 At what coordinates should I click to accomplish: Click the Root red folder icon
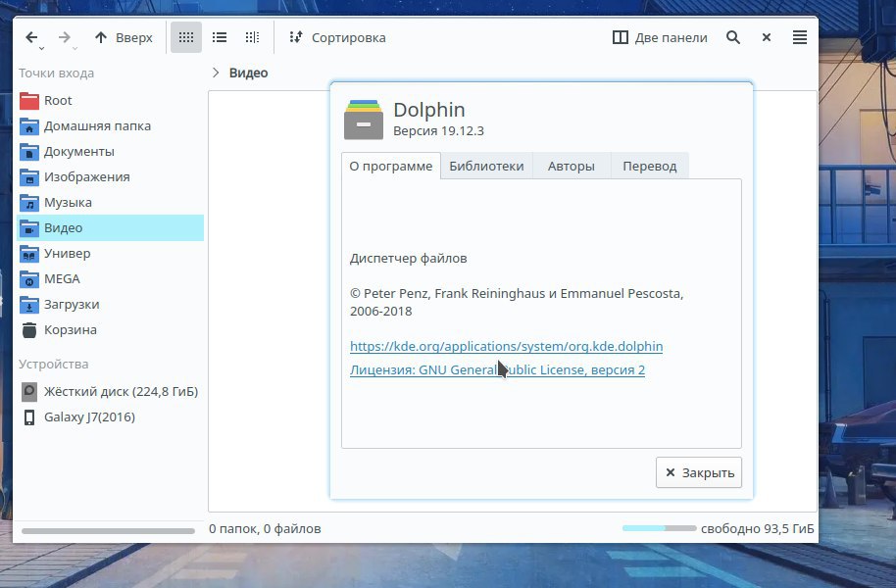pos(29,101)
